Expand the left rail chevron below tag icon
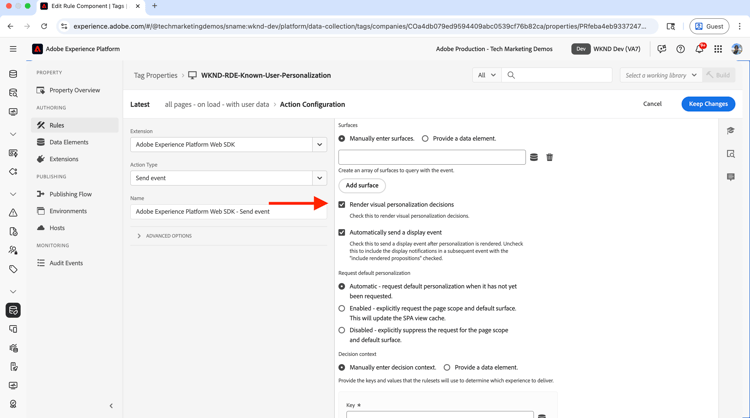Screen dimensions: 750x418 pyautogui.click(x=13, y=291)
